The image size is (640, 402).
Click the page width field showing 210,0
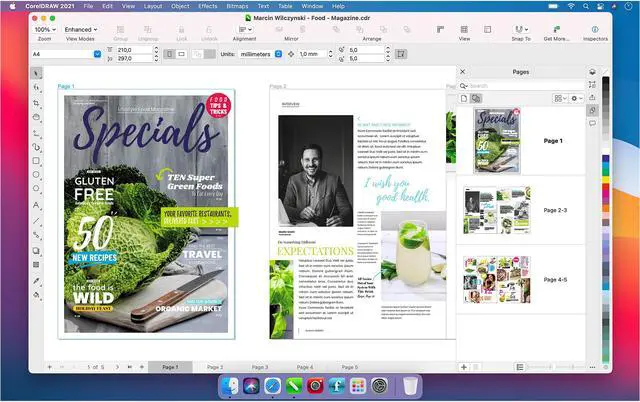point(134,50)
